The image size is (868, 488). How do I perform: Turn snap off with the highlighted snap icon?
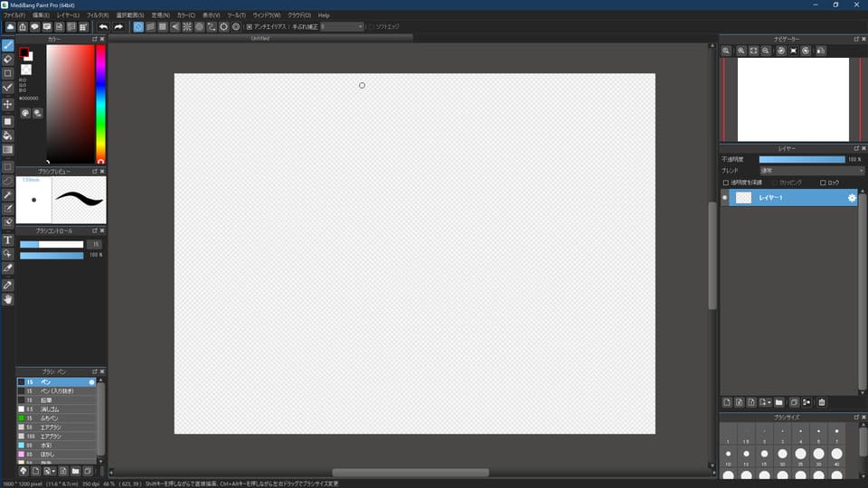(x=138, y=26)
